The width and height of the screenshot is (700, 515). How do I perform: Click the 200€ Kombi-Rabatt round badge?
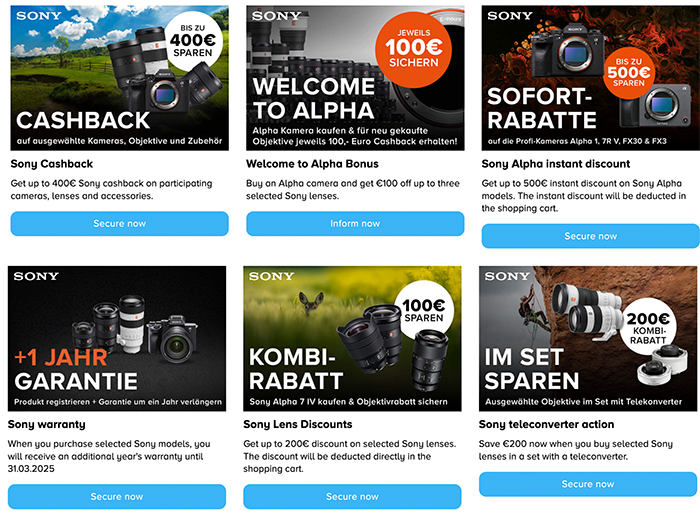pyautogui.click(x=648, y=328)
